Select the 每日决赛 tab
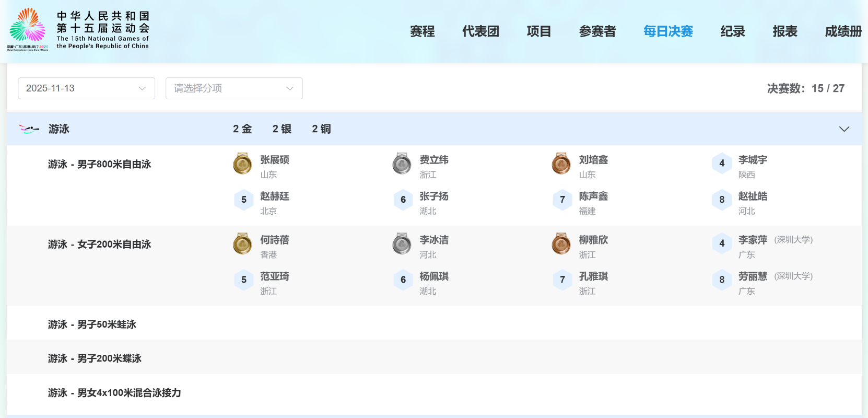This screenshot has width=868, height=418. tap(668, 31)
